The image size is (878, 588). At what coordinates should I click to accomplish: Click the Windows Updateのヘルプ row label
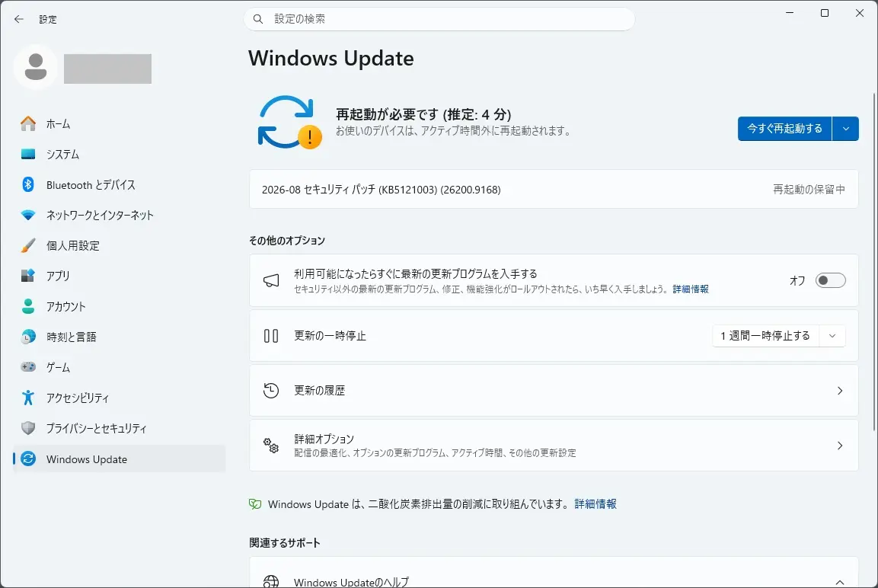[351, 583]
